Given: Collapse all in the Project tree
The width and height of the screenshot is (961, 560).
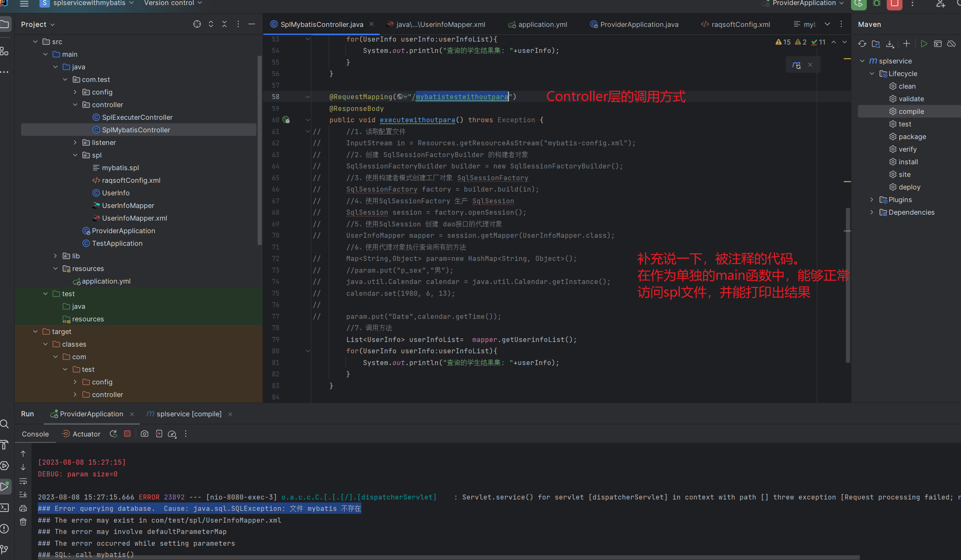Looking at the screenshot, I should (x=224, y=24).
